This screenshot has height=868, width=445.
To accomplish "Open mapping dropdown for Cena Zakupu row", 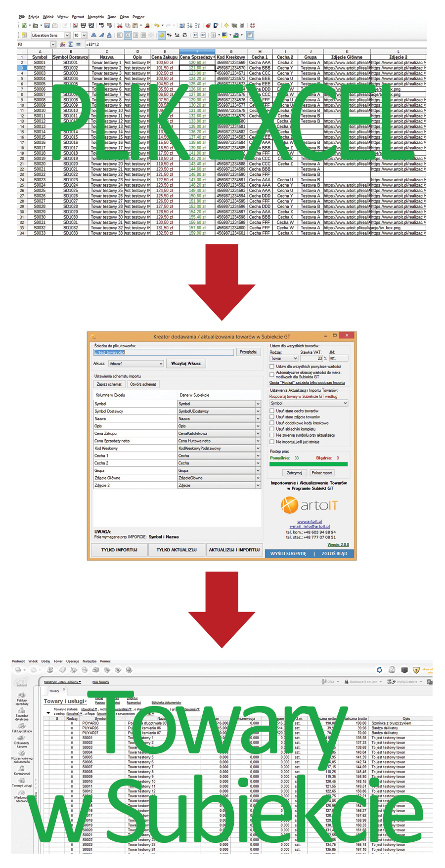I will (258, 433).
